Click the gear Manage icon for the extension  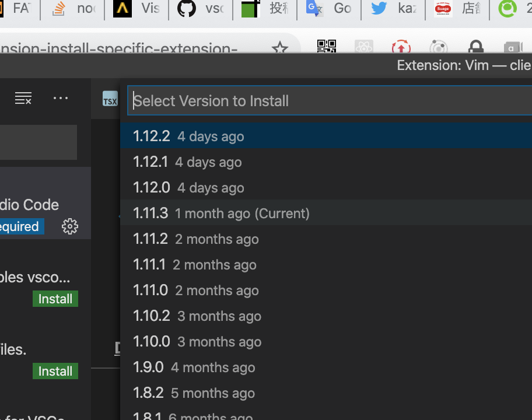coord(70,226)
